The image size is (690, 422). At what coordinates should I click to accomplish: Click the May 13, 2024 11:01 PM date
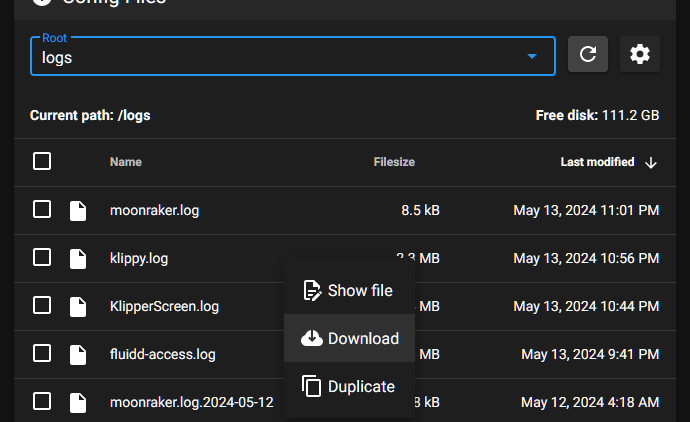tap(586, 210)
